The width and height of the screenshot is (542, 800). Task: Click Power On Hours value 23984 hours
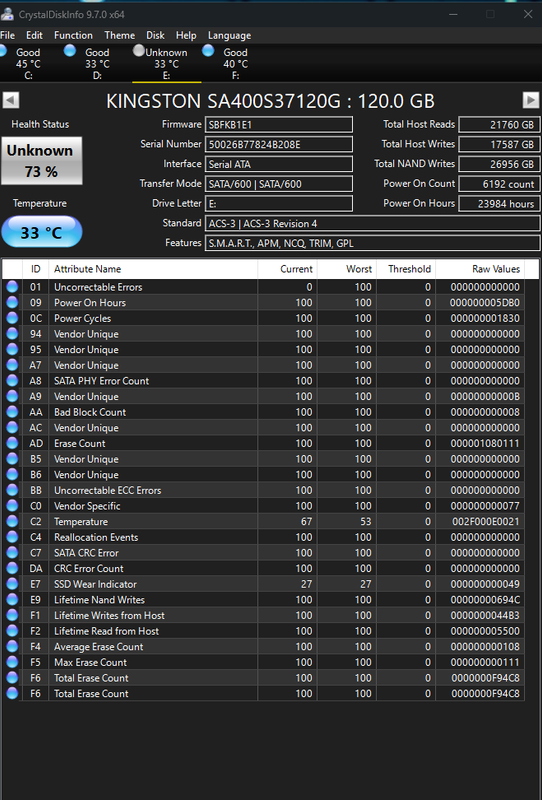(500, 204)
